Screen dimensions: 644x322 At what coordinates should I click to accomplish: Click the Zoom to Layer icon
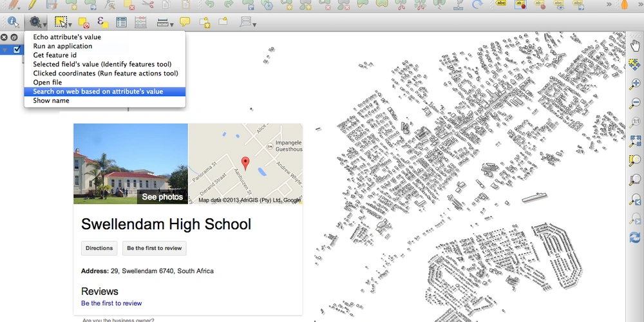635,180
